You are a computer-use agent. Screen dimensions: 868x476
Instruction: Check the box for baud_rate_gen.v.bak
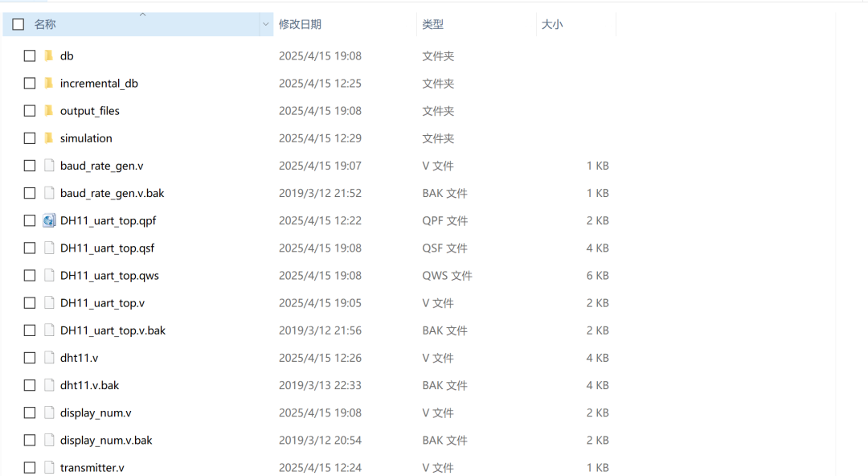(x=30, y=193)
